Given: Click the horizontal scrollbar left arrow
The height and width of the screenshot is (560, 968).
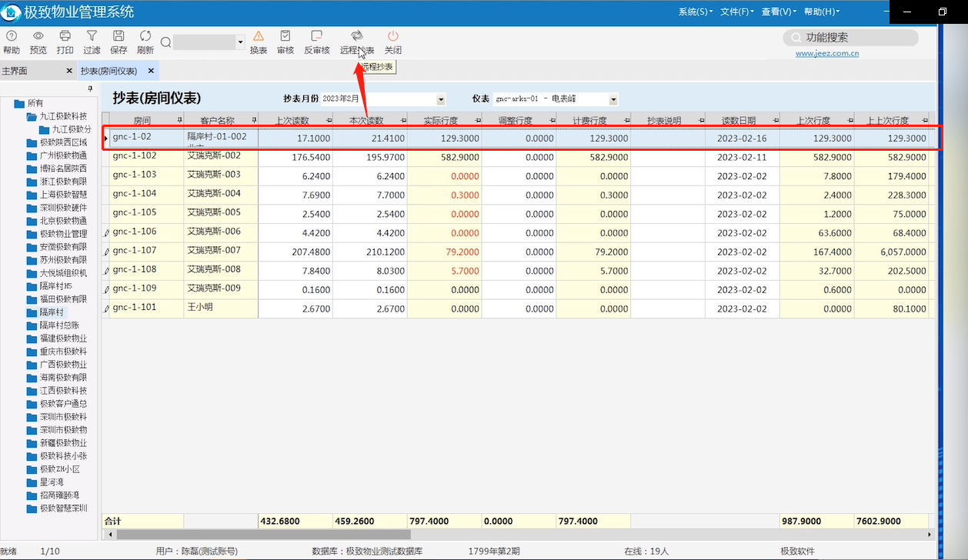Looking at the screenshot, I should pos(110,534).
